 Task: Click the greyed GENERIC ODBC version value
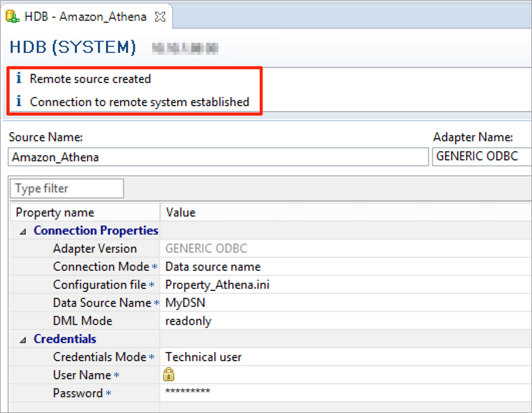tap(206, 248)
